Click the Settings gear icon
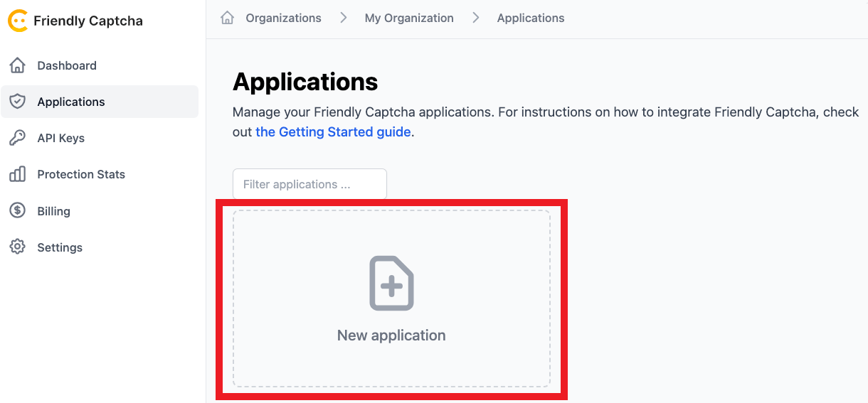 (17, 247)
